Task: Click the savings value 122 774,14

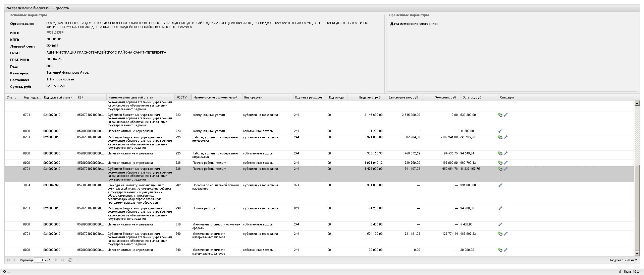Action: point(450,234)
